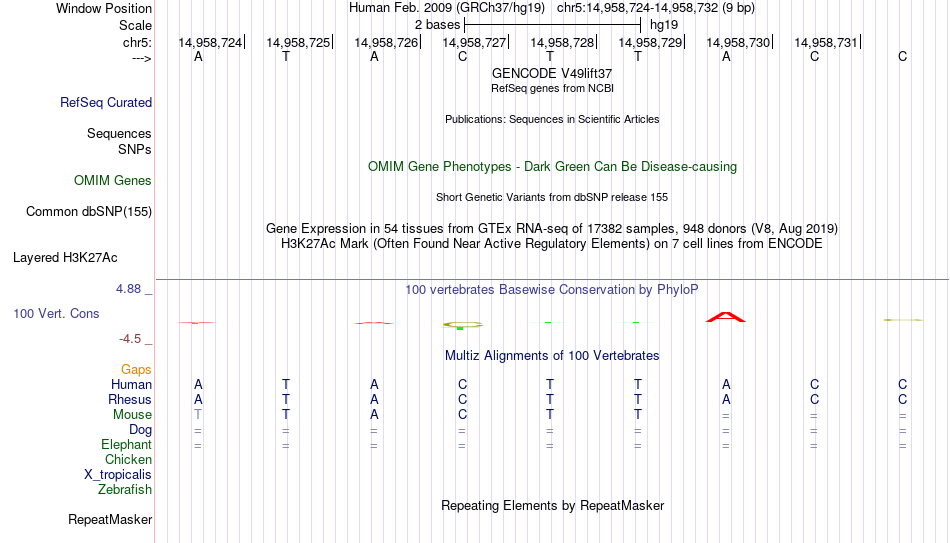Click the coordinate range chr5:14,958,724-14,958,732 (9 bp)
The image size is (950, 543).
pos(656,8)
